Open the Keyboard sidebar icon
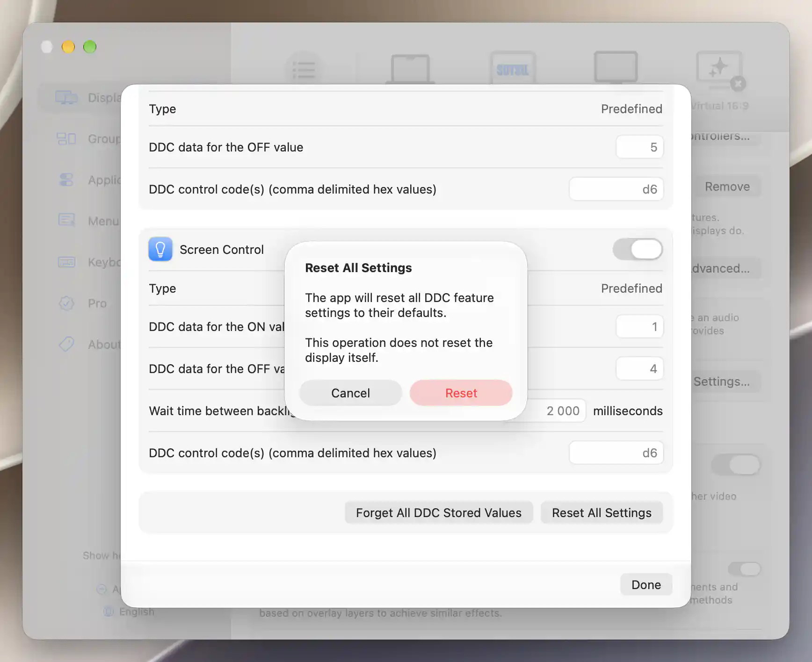 66,262
